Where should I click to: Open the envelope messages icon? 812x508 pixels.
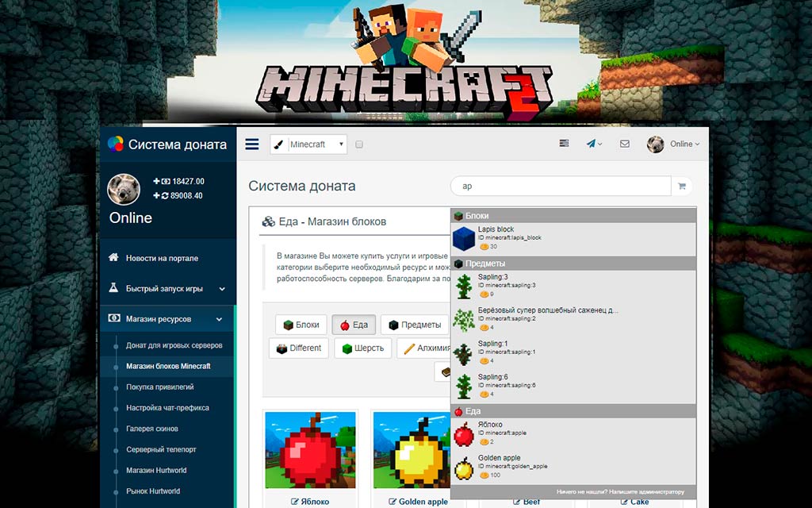625,144
